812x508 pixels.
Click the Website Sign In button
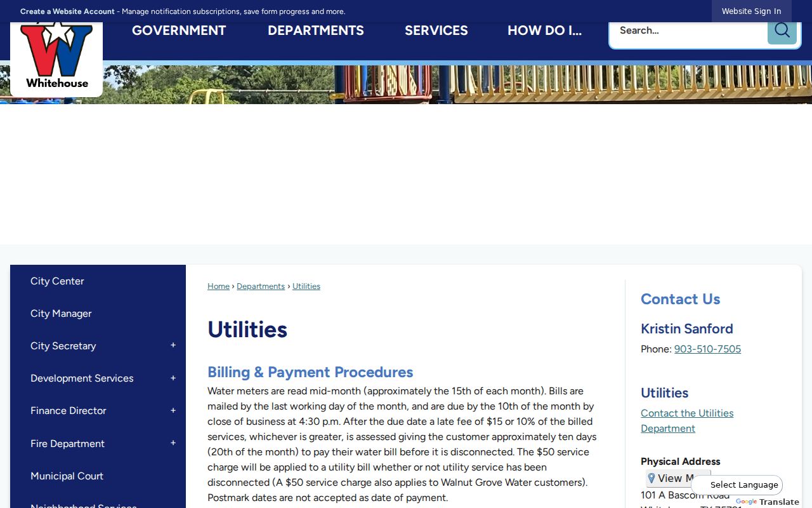(752, 11)
